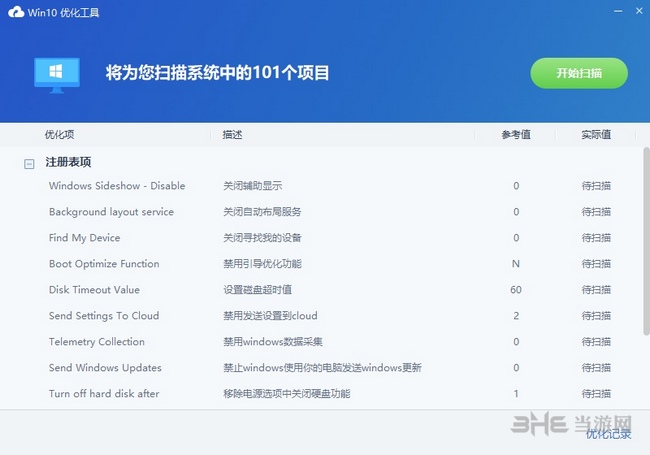Click description 关闭自动布局服务
The image size is (650, 455).
click(262, 212)
